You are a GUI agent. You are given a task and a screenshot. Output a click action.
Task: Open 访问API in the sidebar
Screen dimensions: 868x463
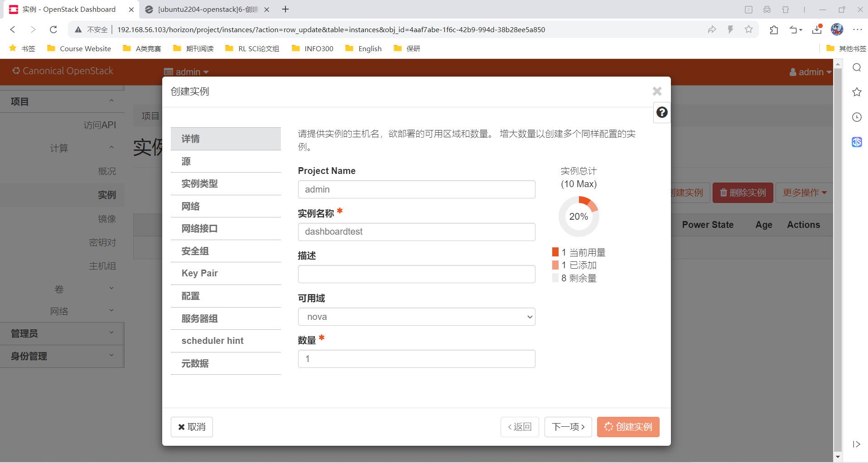tap(100, 125)
